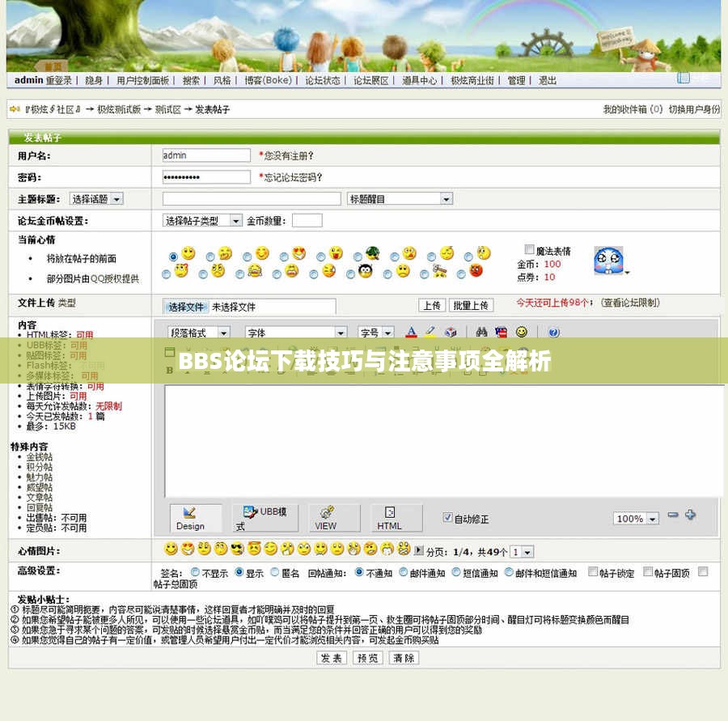Open the 选择帖子类型 dropdown
The width and height of the screenshot is (728, 721).
point(202,220)
